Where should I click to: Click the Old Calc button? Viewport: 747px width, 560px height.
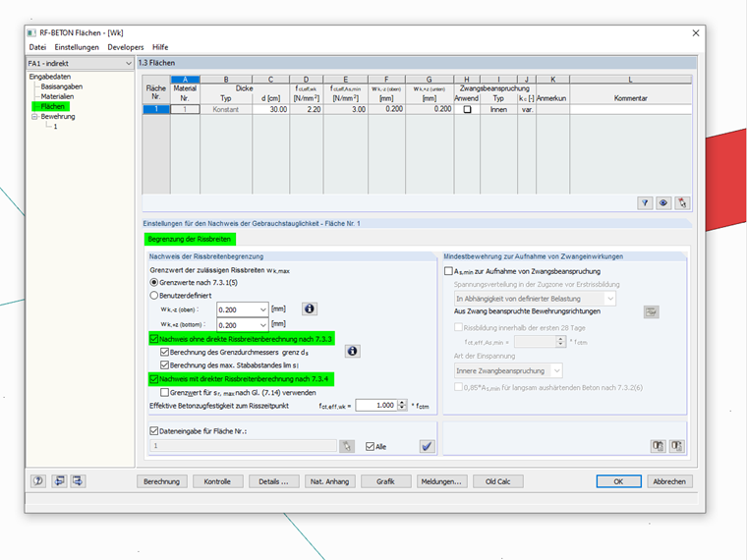point(498,481)
